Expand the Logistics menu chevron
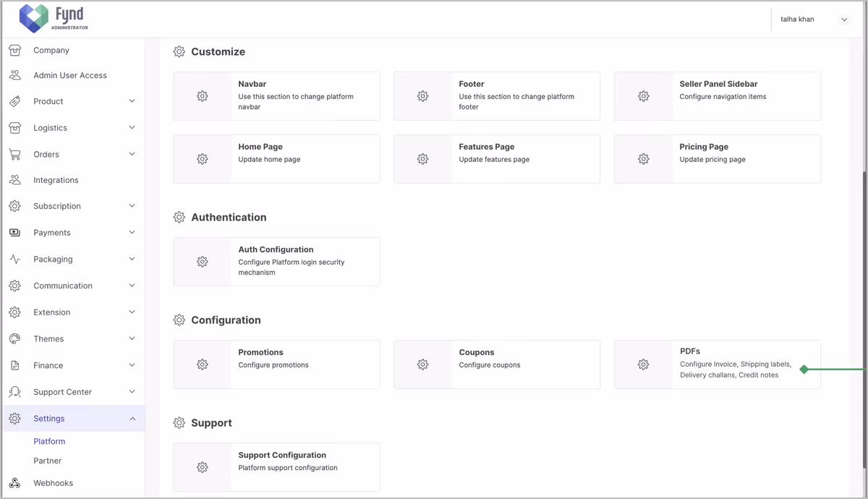This screenshot has width=868, height=499. pos(132,127)
